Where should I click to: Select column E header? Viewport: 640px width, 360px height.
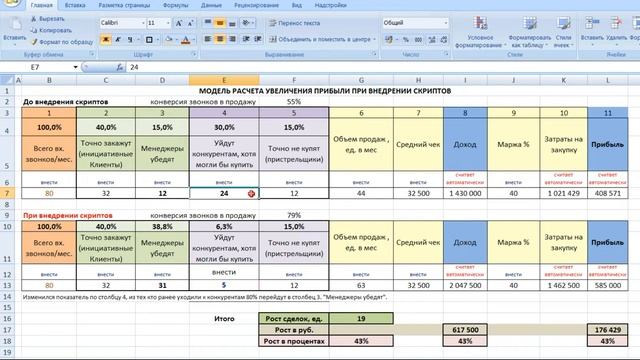coord(224,80)
